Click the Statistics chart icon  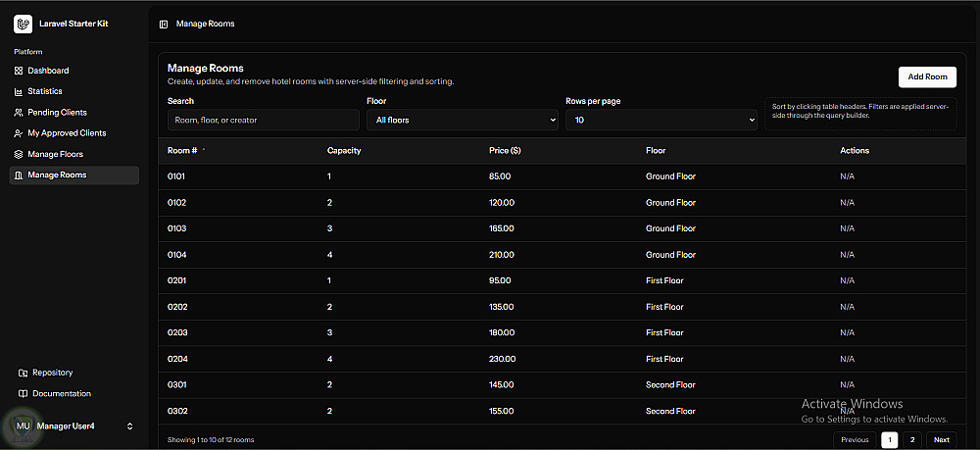click(x=19, y=91)
